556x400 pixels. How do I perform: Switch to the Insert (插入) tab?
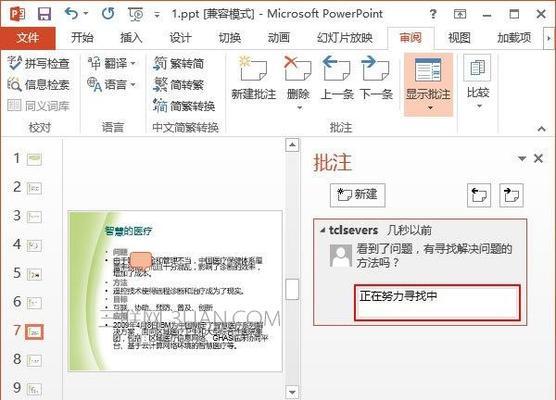pos(131,38)
